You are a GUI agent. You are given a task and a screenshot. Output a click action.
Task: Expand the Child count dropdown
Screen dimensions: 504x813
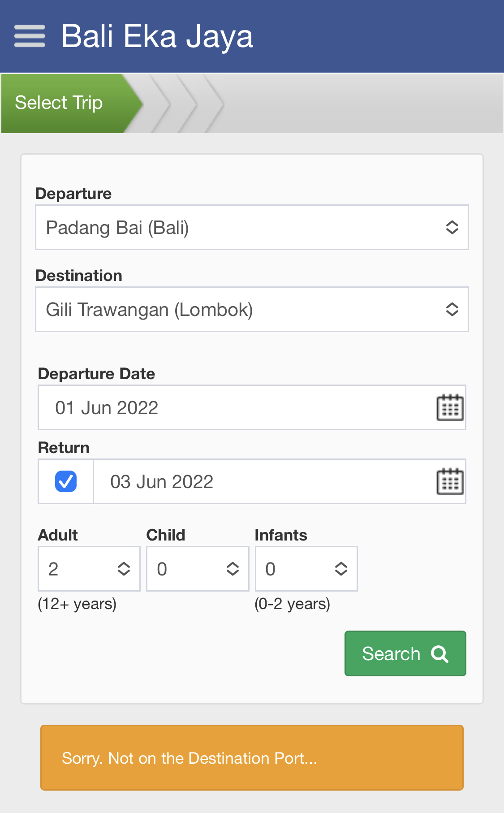[x=198, y=569]
